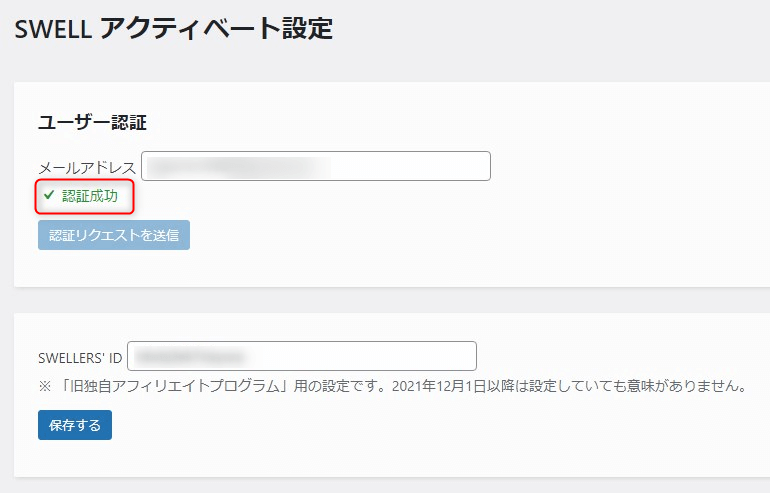
Task: Click the 保存する save button
Action: tap(75, 425)
